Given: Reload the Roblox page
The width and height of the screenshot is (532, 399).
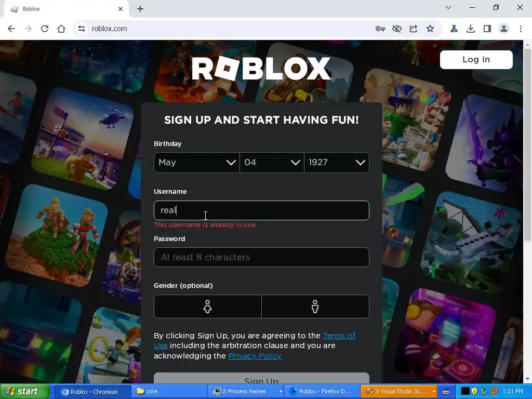Looking at the screenshot, I should [45, 29].
